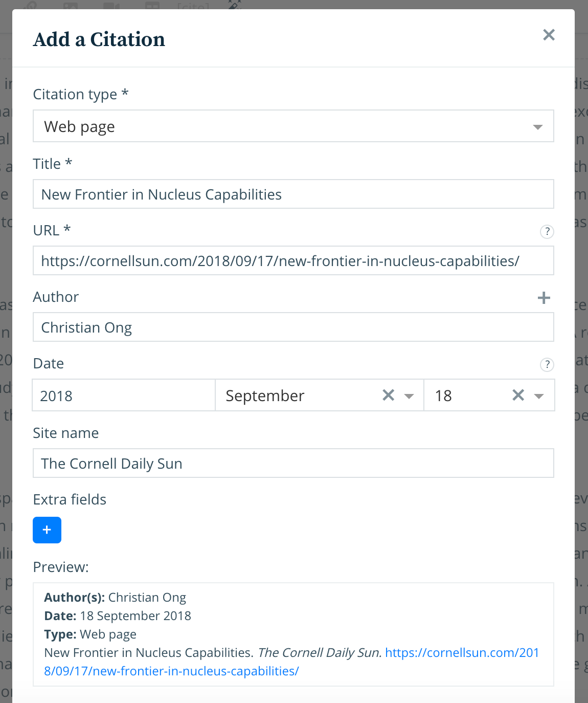
Task: Click the Author field with Christian Ong
Action: [x=293, y=327]
